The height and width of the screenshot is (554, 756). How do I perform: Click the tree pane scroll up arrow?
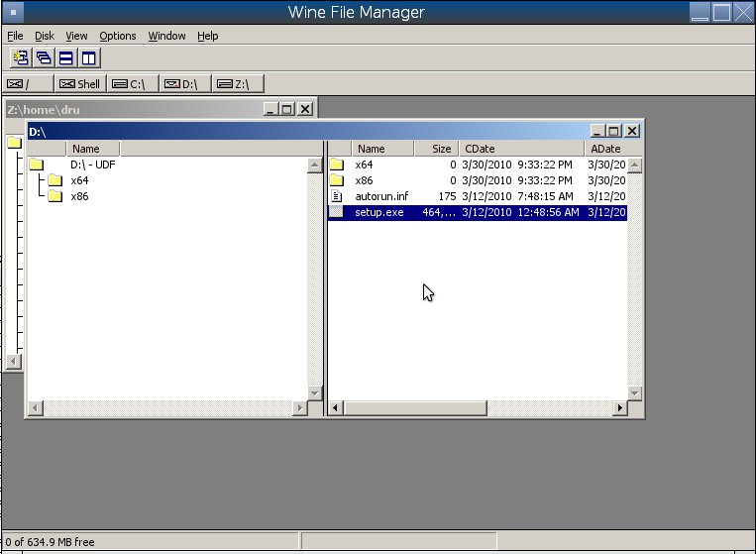pos(314,166)
